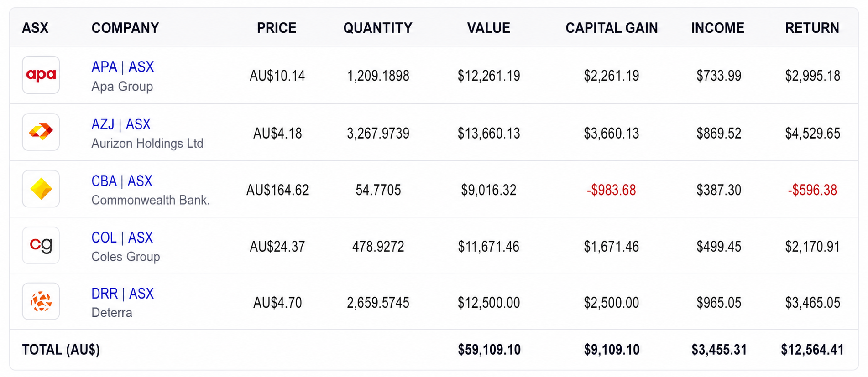Click the $869.52 income cell

(719, 134)
